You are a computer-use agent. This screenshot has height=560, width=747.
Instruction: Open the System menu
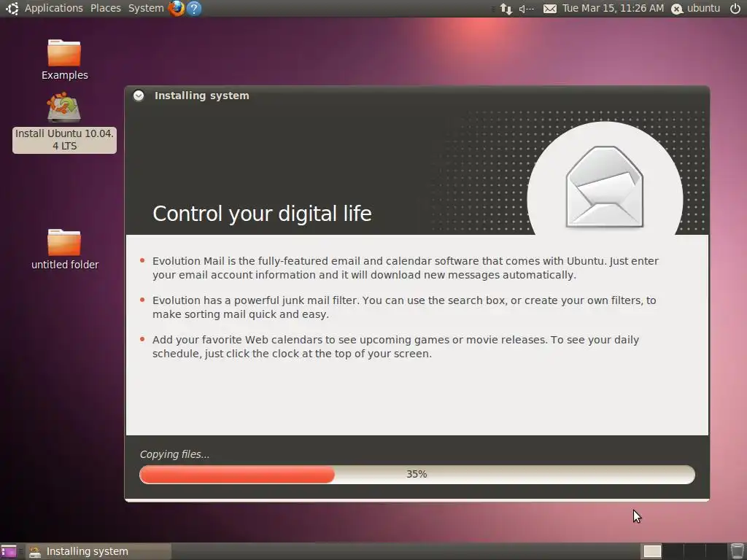[x=146, y=8]
